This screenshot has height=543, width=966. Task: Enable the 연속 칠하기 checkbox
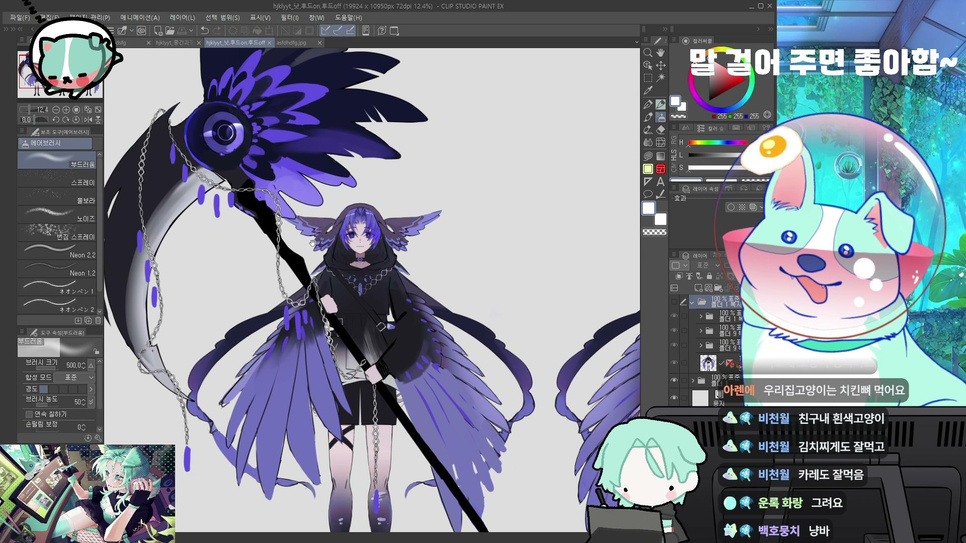pyautogui.click(x=29, y=414)
